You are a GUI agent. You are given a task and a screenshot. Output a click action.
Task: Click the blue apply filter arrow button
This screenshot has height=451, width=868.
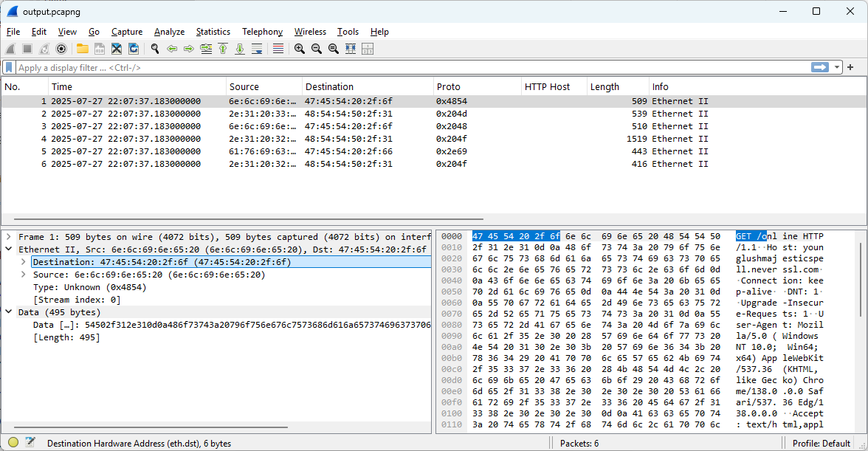click(x=820, y=67)
